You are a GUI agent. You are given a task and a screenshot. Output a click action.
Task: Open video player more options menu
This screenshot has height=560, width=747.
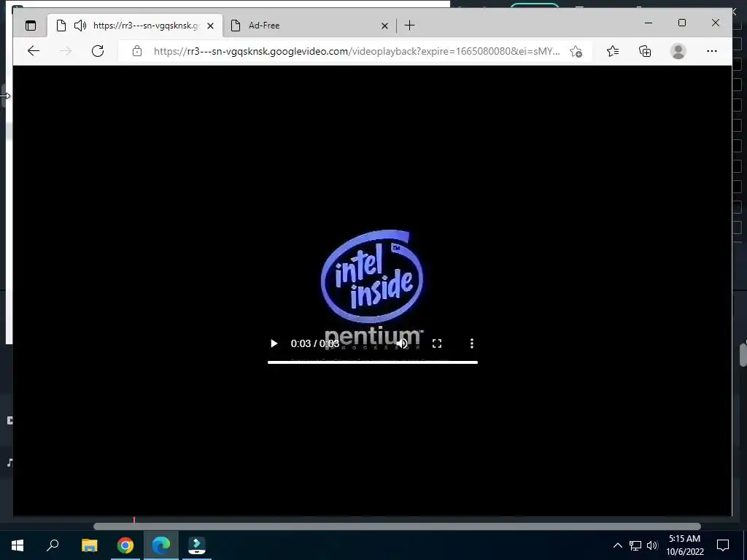[472, 343]
